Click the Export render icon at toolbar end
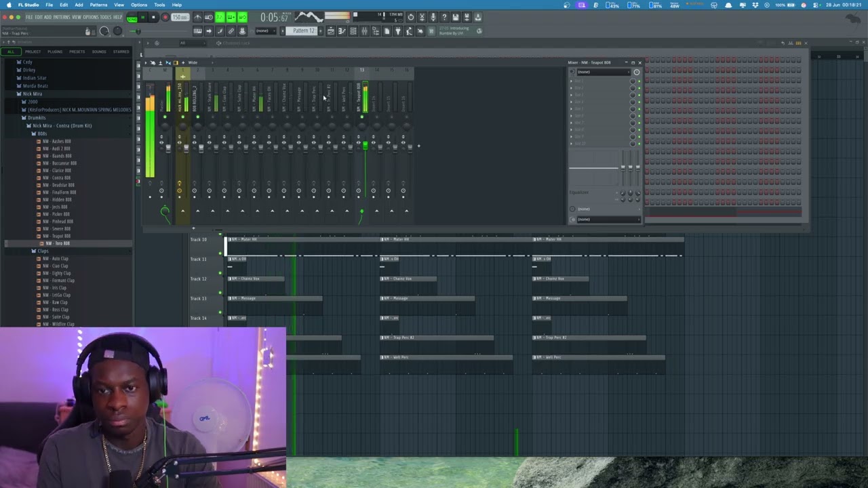The width and height of the screenshot is (868, 488). pos(478,17)
